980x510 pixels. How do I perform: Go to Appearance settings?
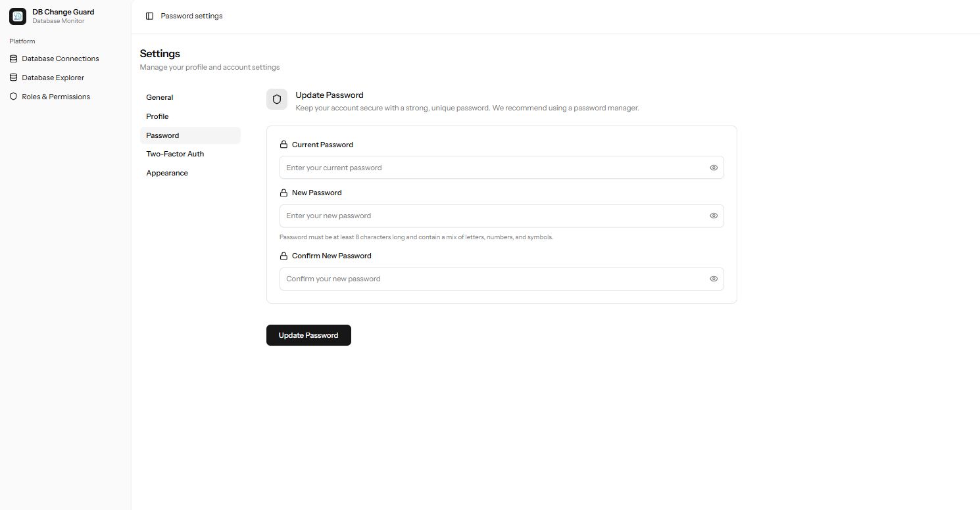tap(167, 173)
